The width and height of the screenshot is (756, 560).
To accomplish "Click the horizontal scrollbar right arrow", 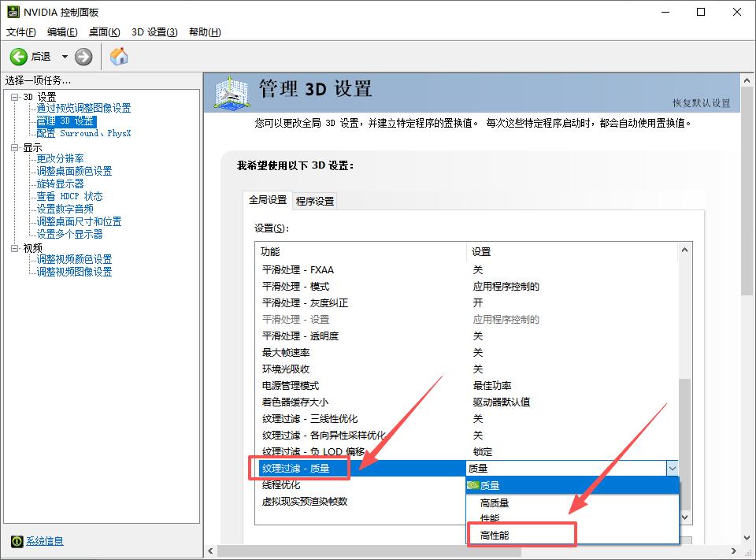I will [734, 551].
